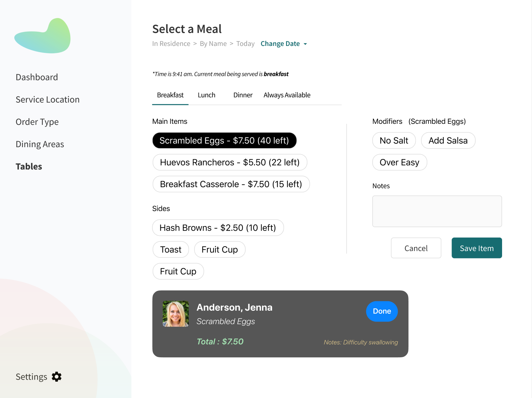This screenshot has width=532, height=398.
Task: Click the Settings gear icon
Action: pos(57,377)
